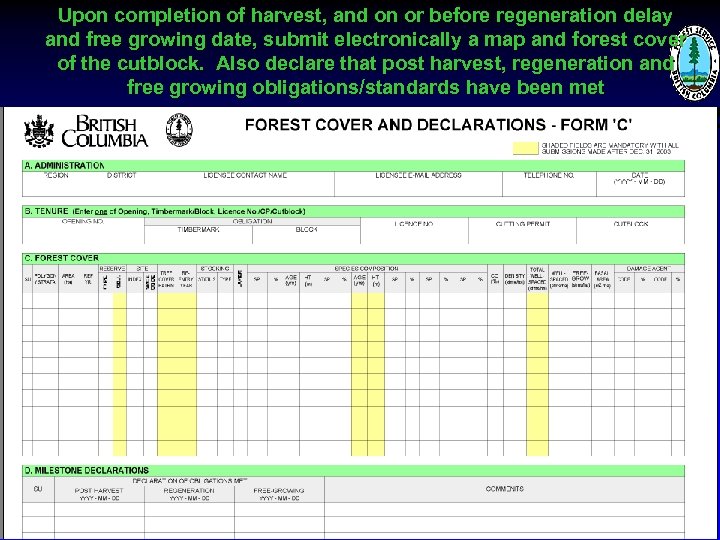Select the 'A. ADMINISTRATION' section header
The image size is (720, 540).
pos(353,166)
